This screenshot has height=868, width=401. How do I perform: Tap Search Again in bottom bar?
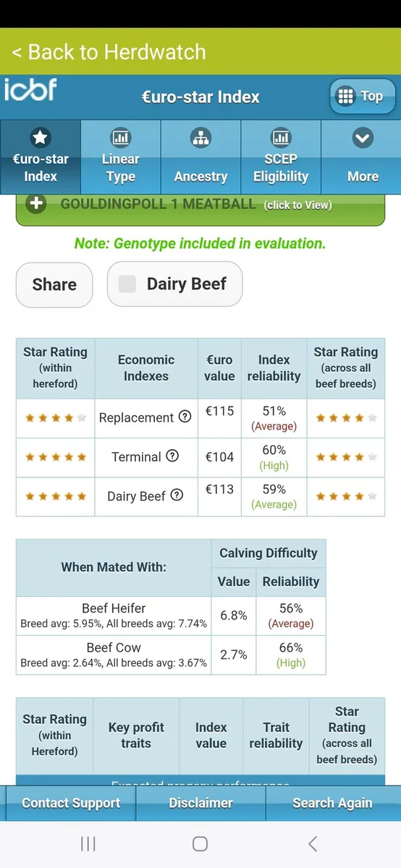pyautogui.click(x=332, y=803)
